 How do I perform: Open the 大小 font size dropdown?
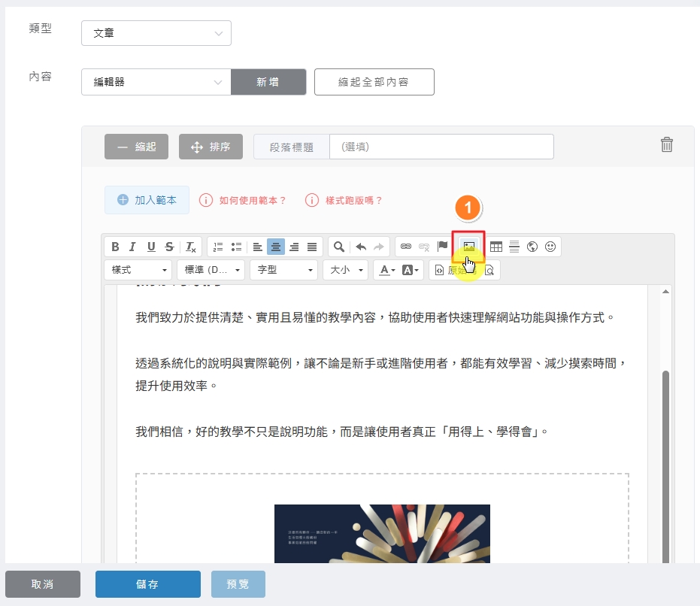tap(345, 270)
